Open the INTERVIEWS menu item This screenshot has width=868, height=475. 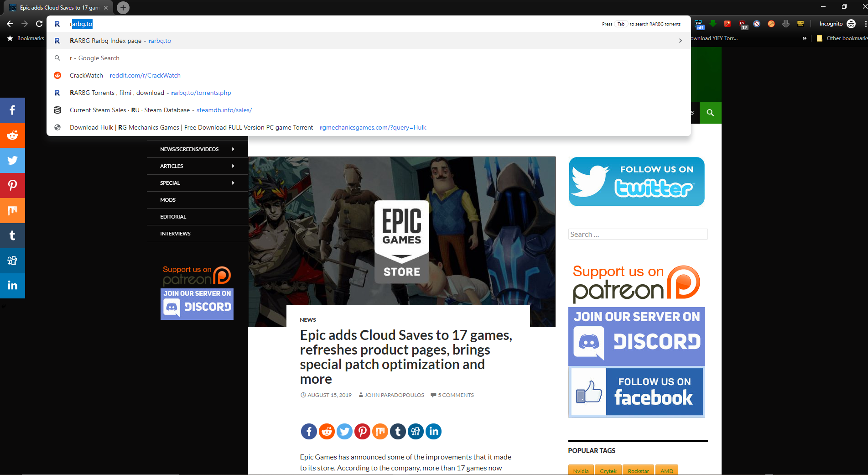point(175,234)
